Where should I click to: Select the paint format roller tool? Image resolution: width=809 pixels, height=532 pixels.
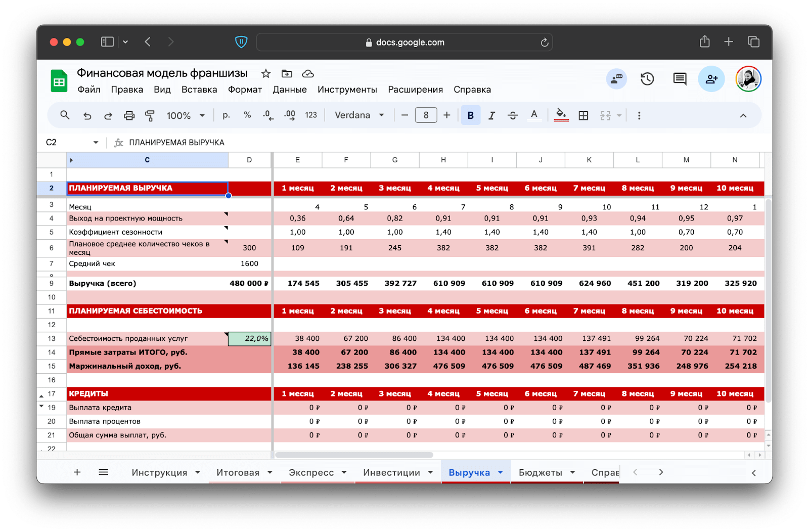(x=150, y=116)
